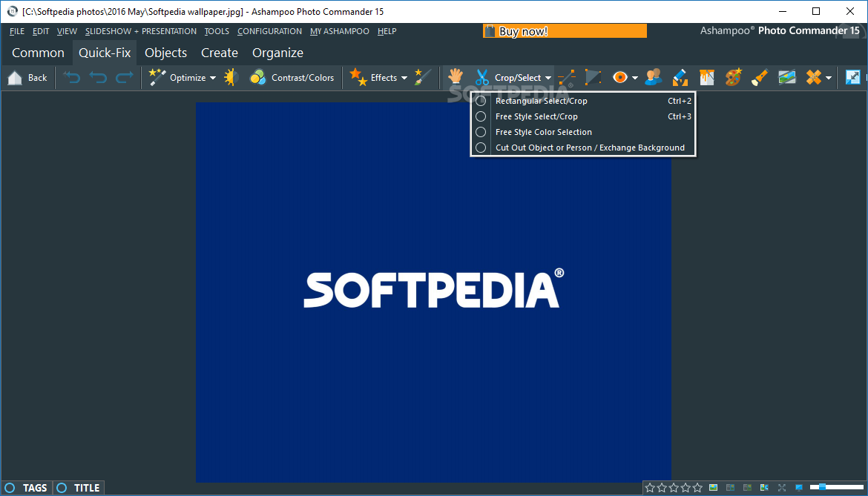
Task: Open SLIDESHOW + PRESENTATION menu
Action: click(x=141, y=32)
